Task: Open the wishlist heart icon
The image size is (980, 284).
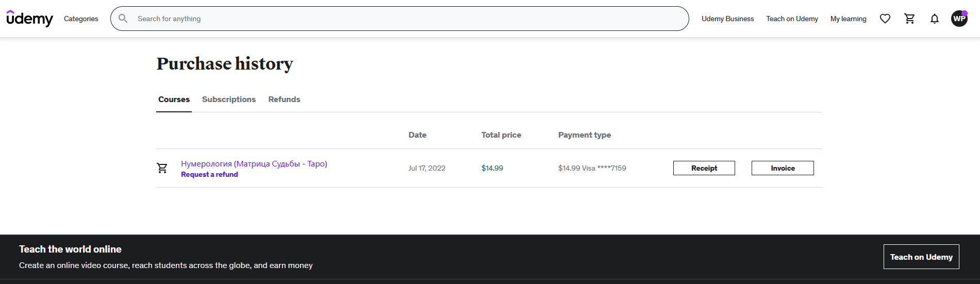Action: coord(885,19)
